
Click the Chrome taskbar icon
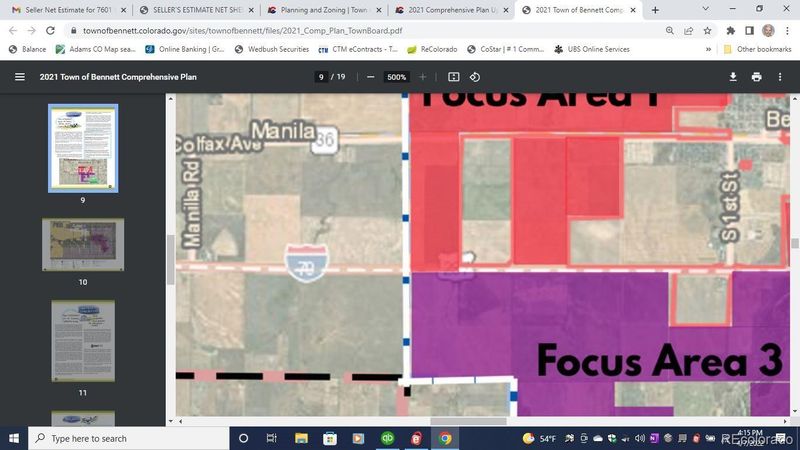point(445,438)
